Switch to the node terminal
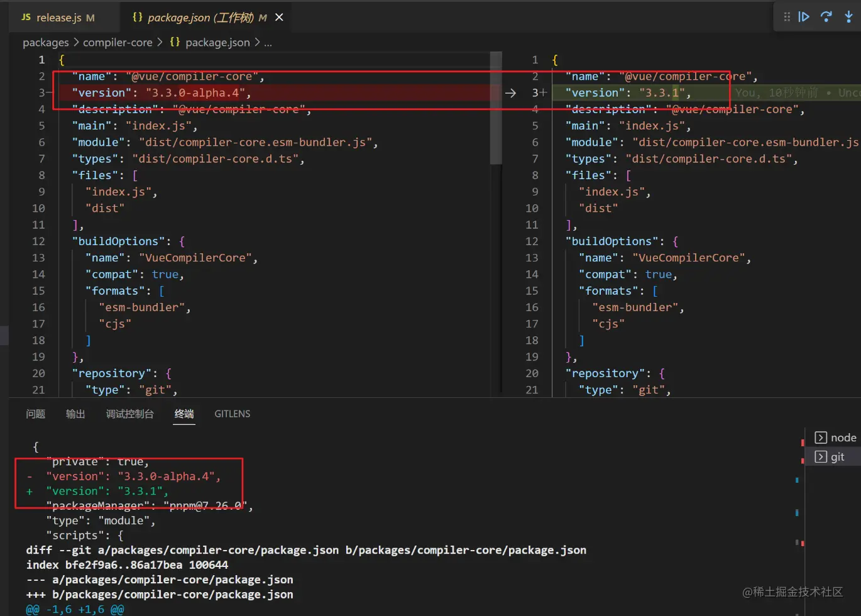This screenshot has height=616, width=861. click(835, 437)
